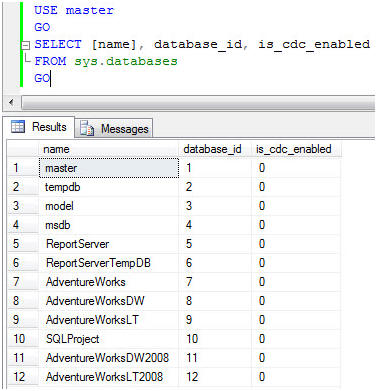The image size is (377, 391).
Task: Select the 'master' name cell
Action: 109,168
